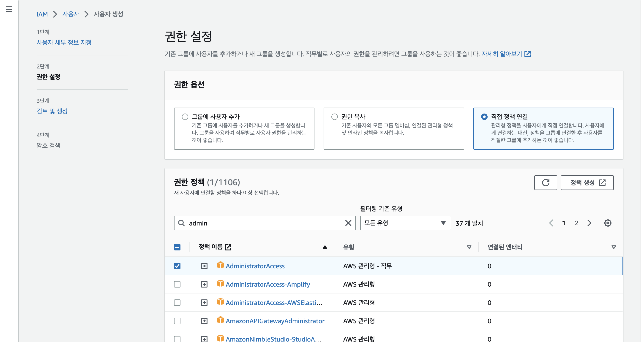Click the refresh policies icon button

pos(545,183)
